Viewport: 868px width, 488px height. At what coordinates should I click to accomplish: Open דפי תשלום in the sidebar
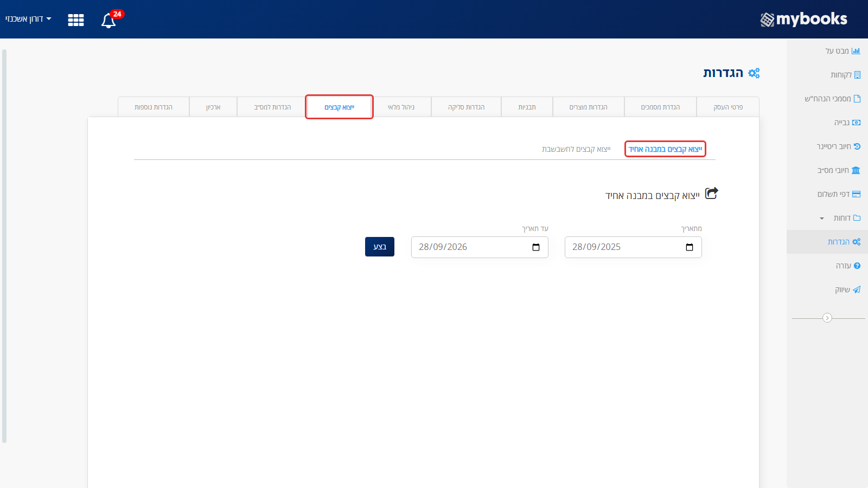827,194
